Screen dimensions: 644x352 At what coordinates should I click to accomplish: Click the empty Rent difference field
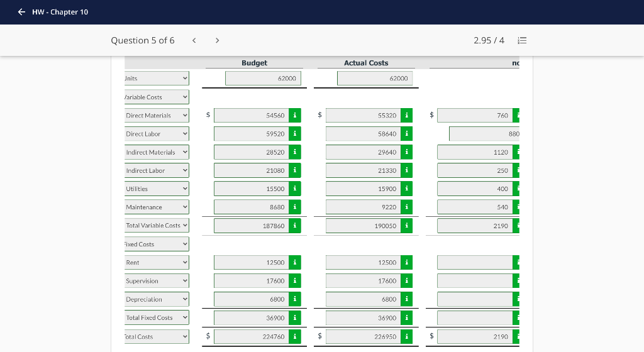click(475, 263)
